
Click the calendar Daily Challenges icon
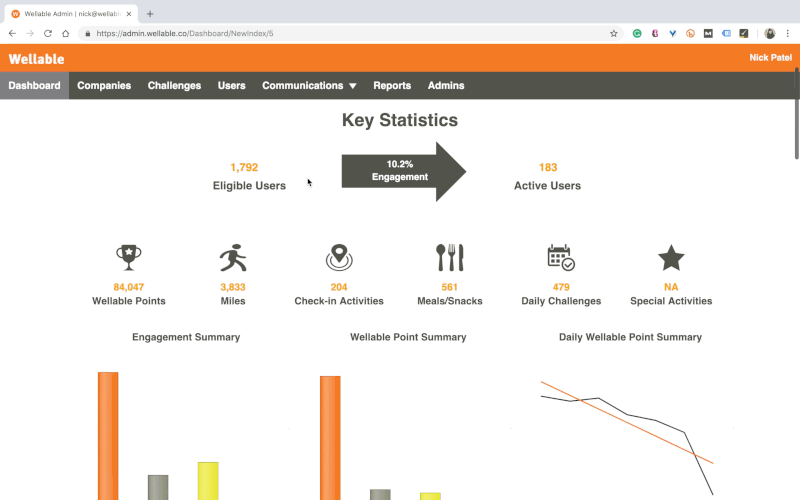[x=561, y=258]
